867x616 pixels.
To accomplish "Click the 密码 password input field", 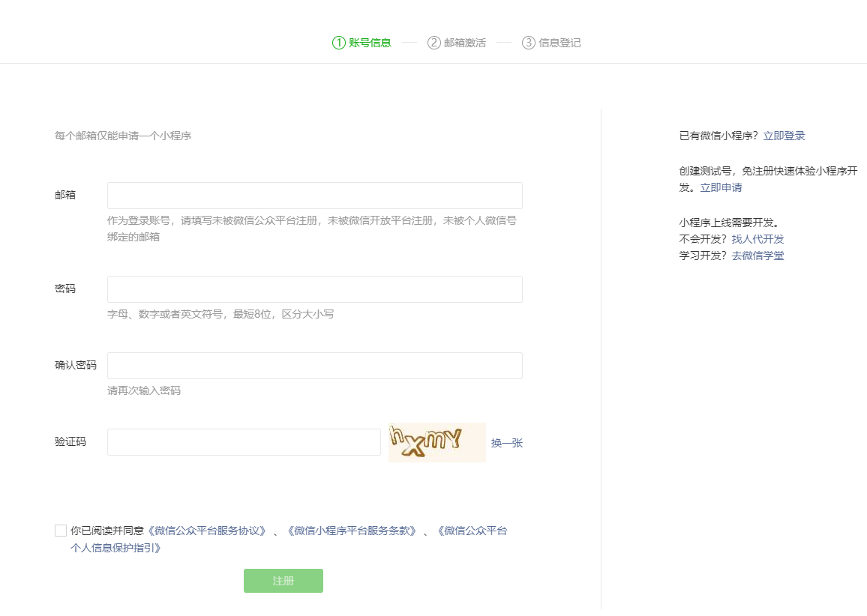I will 314,289.
